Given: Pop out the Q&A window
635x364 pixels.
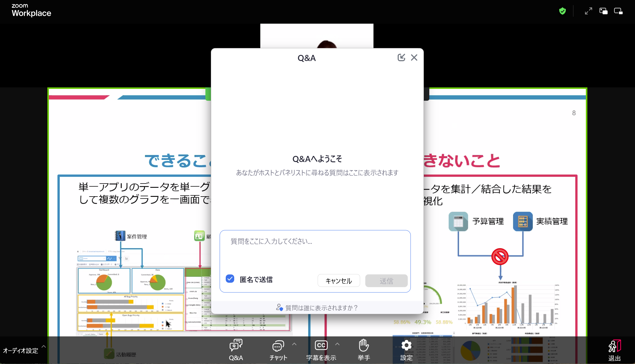Looking at the screenshot, I should (x=401, y=57).
